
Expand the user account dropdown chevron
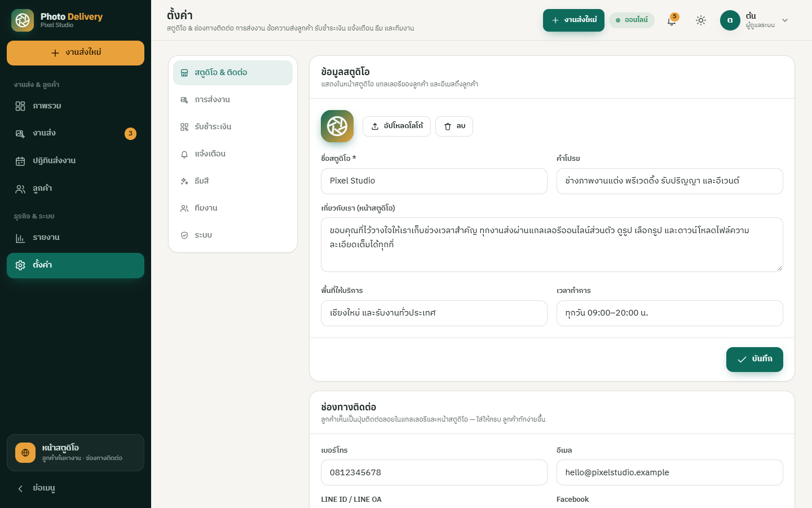(785, 20)
